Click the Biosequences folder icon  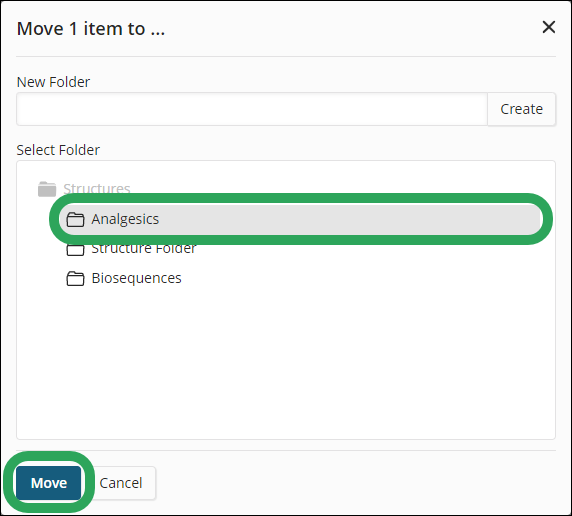[x=76, y=278]
